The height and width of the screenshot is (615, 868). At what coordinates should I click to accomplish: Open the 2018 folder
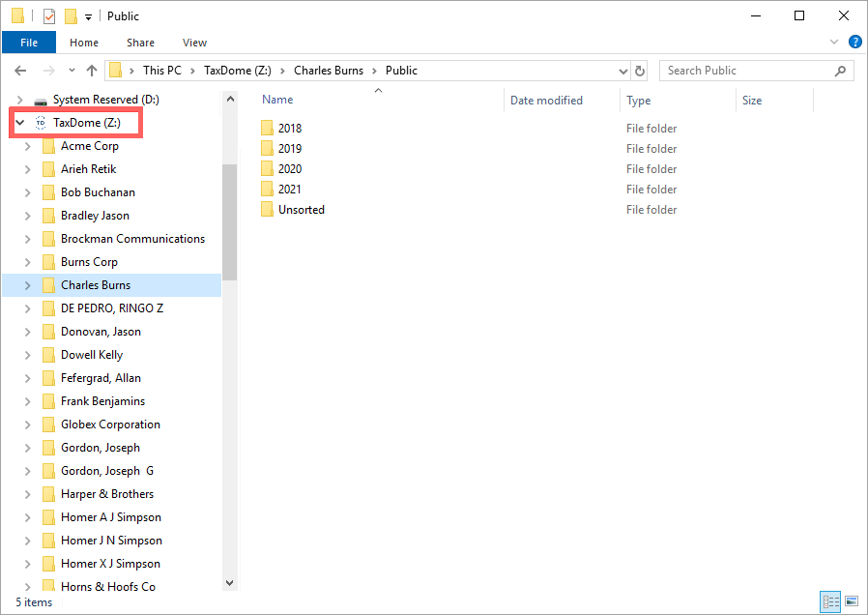click(x=289, y=129)
